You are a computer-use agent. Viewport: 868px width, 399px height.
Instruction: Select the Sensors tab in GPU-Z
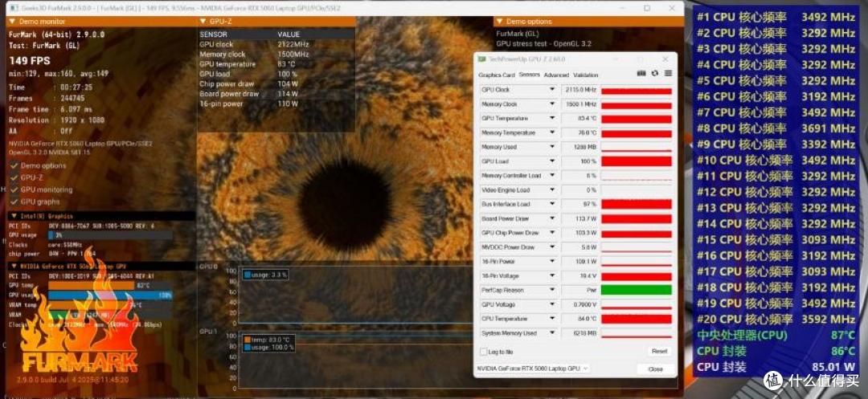529,75
